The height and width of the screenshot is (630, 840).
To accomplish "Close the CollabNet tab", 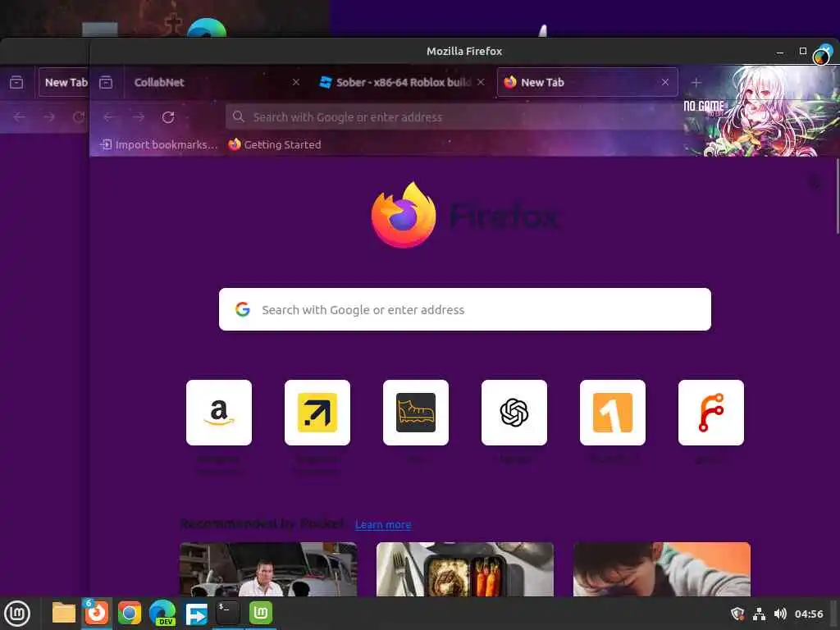I will 295,82.
